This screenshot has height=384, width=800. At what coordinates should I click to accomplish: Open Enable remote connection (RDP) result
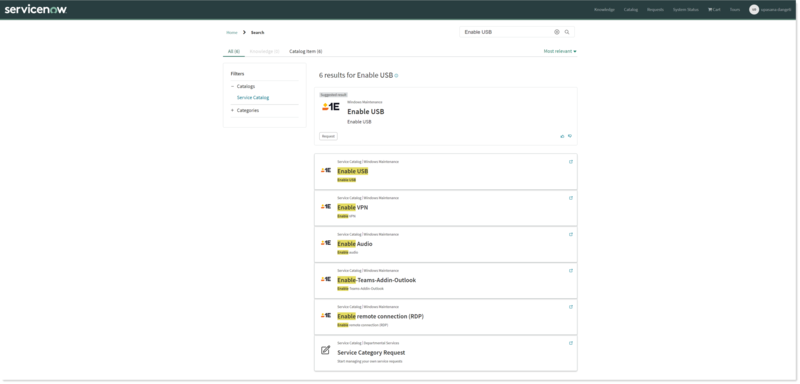point(380,316)
